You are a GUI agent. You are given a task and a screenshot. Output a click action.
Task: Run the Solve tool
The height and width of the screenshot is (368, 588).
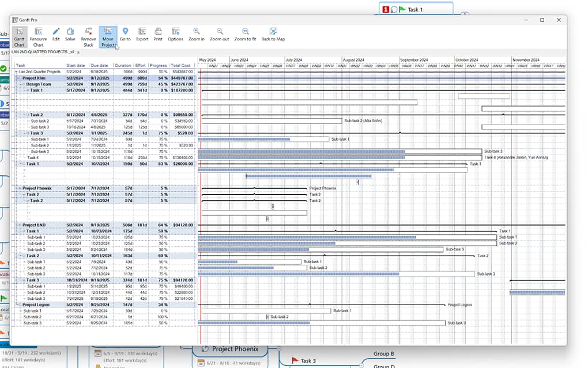click(x=70, y=35)
